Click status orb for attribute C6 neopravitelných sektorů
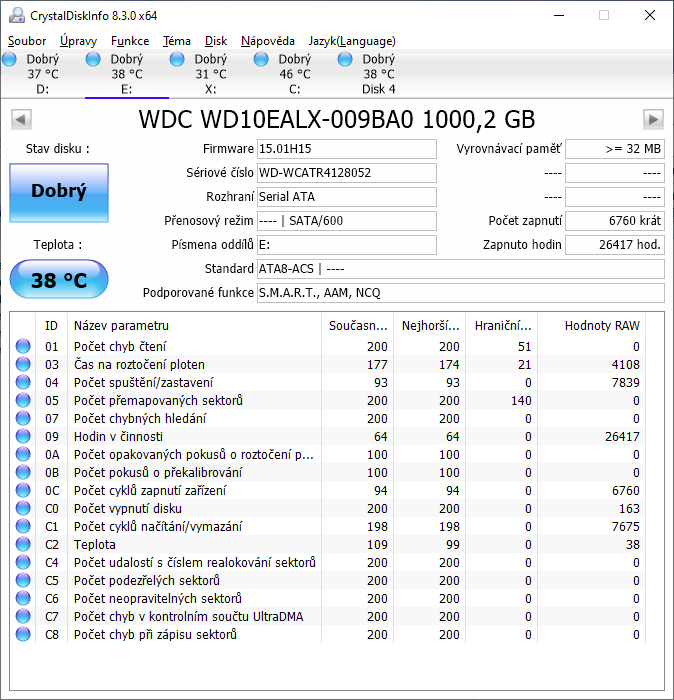Image resolution: width=674 pixels, height=700 pixels. [23, 598]
